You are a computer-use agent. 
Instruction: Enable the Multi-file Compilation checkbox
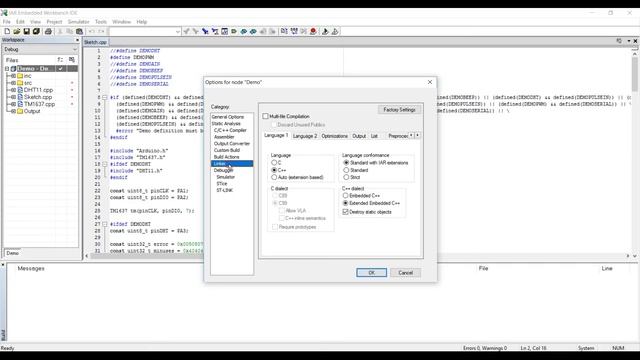pyautogui.click(x=265, y=116)
